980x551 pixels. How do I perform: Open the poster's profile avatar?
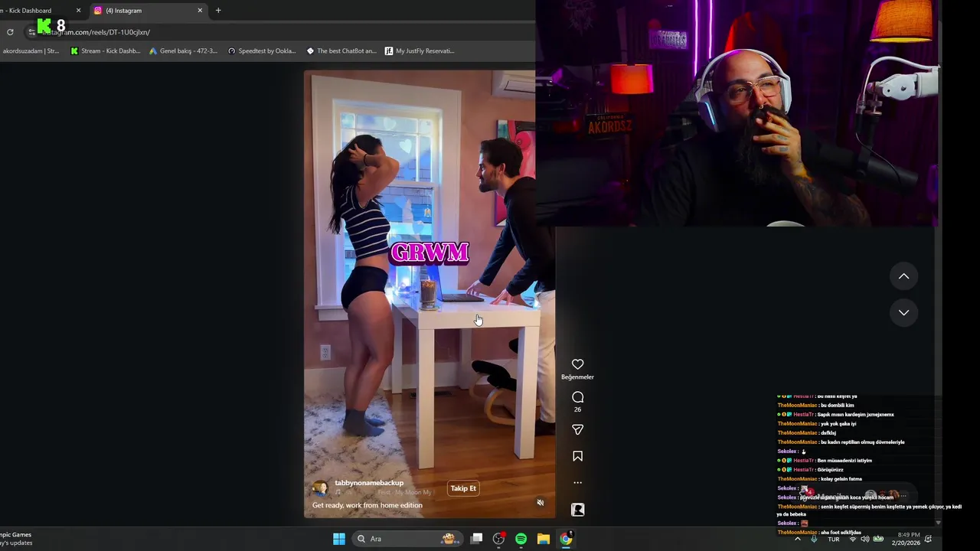tap(320, 487)
